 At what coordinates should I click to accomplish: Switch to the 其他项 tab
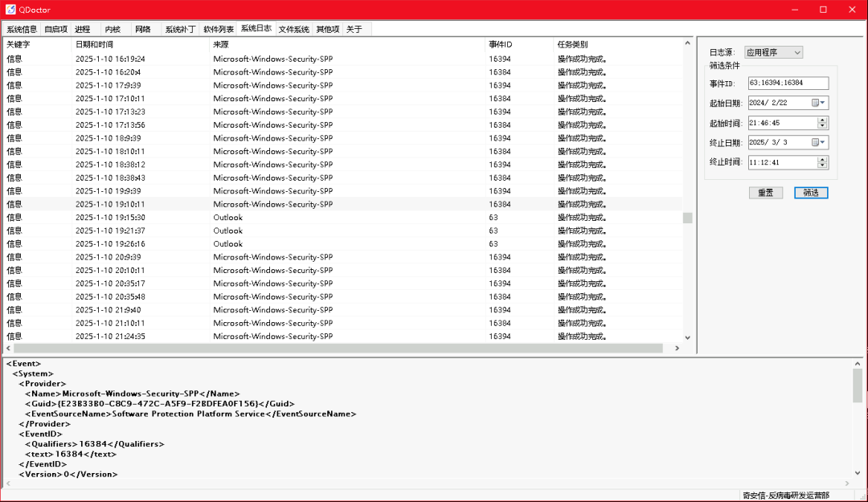(328, 30)
